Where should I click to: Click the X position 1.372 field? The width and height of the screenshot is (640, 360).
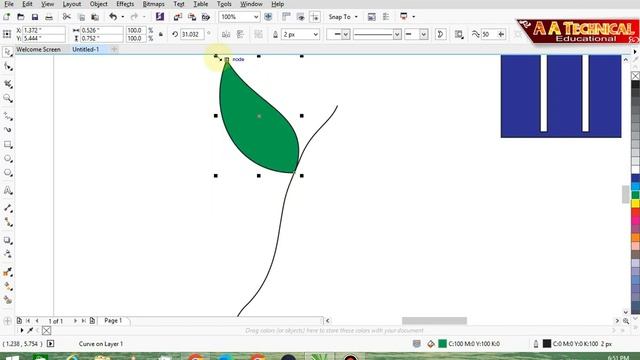coord(44,31)
